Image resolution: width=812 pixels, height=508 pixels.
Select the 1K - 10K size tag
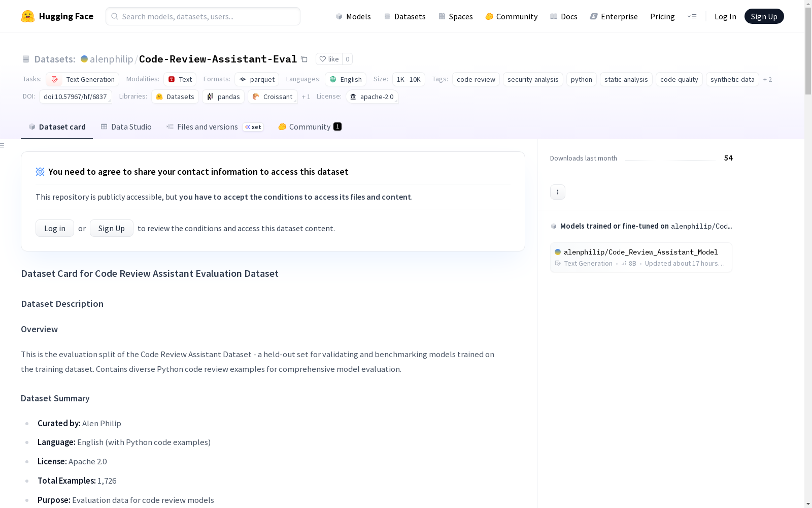point(409,79)
